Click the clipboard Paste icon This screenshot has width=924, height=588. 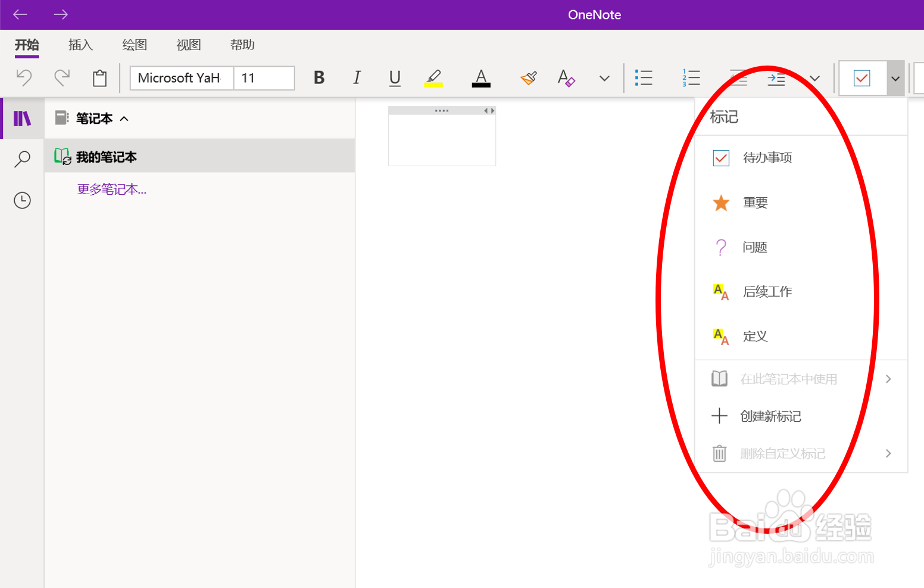(99, 78)
